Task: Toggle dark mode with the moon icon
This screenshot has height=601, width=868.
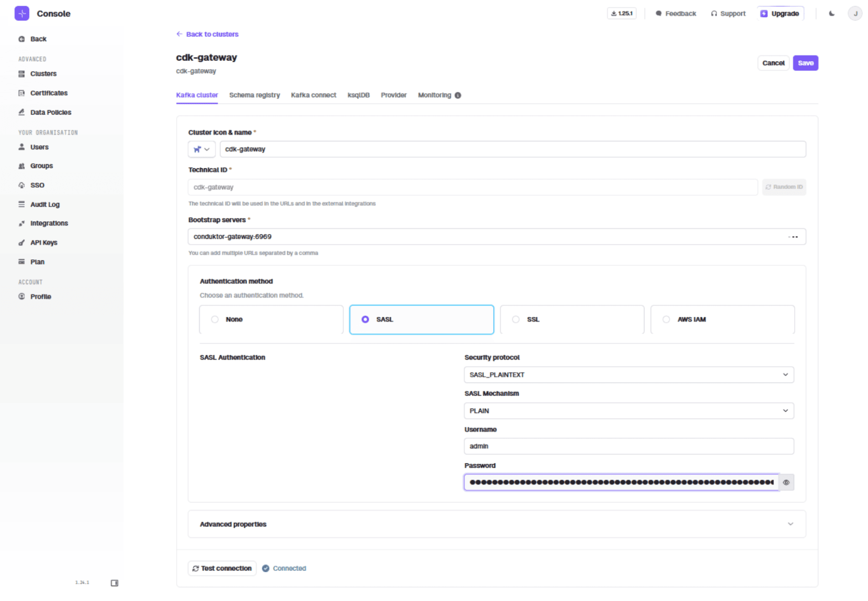Action: click(x=831, y=14)
